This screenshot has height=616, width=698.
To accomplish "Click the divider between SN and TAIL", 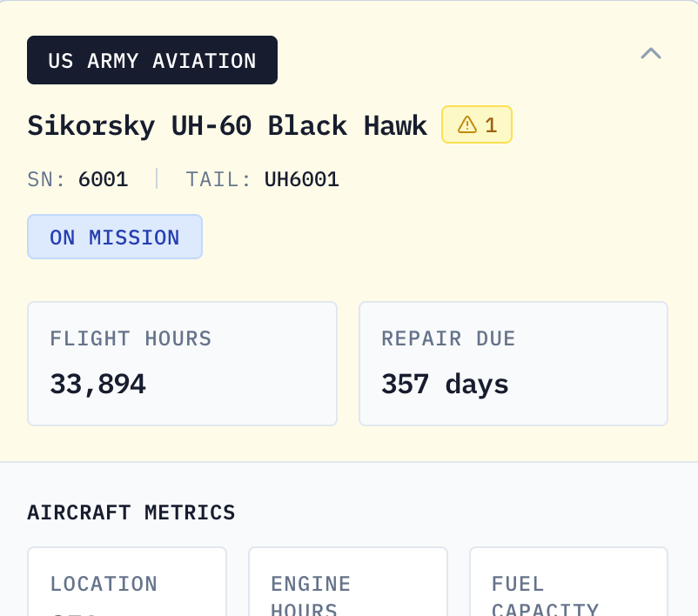I will pyautogui.click(x=157, y=179).
